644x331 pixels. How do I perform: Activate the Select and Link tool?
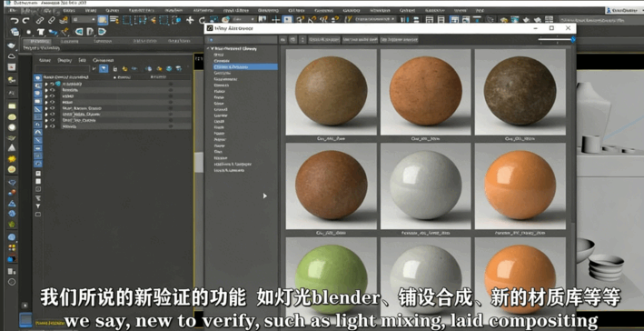click(39, 20)
